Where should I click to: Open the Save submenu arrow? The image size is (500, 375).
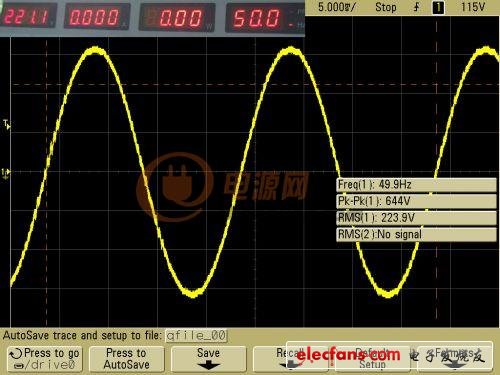(208, 366)
